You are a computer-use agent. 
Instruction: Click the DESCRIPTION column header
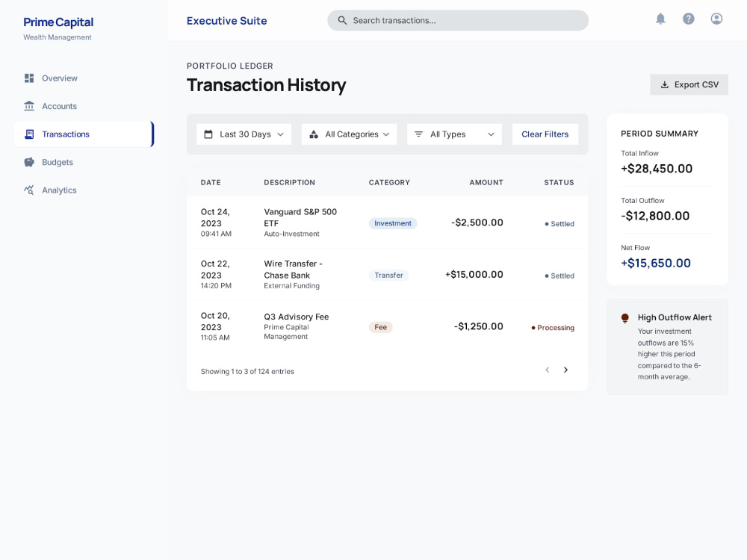point(289,182)
